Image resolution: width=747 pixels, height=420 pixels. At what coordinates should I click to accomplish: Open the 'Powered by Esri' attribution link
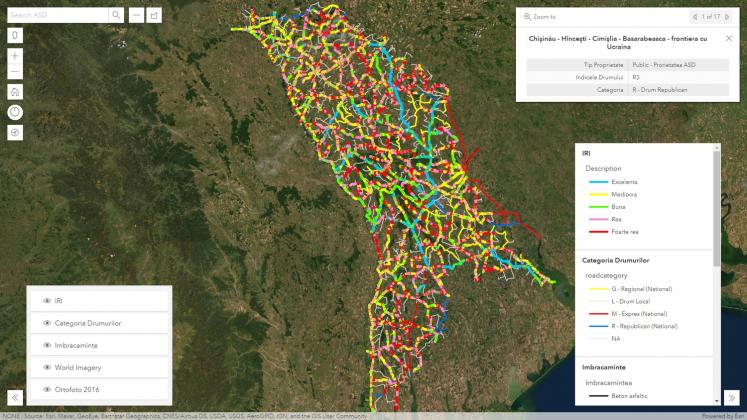tap(724, 416)
